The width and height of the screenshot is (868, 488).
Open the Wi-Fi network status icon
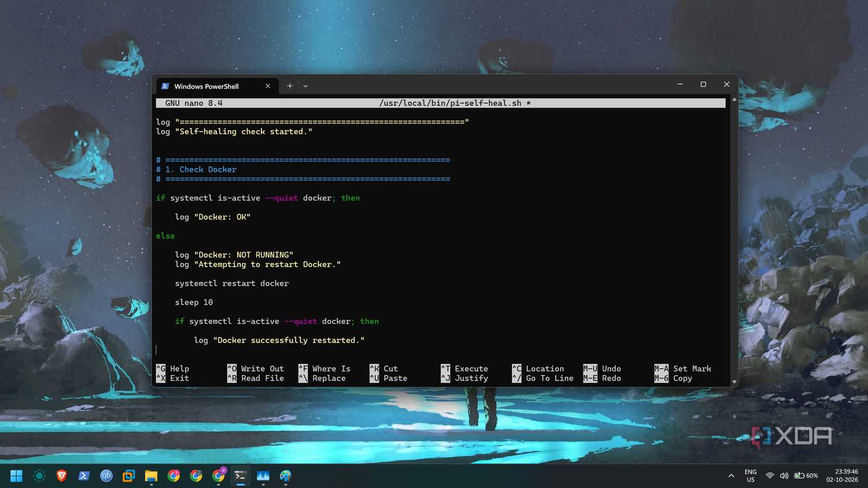[x=770, y=476]
